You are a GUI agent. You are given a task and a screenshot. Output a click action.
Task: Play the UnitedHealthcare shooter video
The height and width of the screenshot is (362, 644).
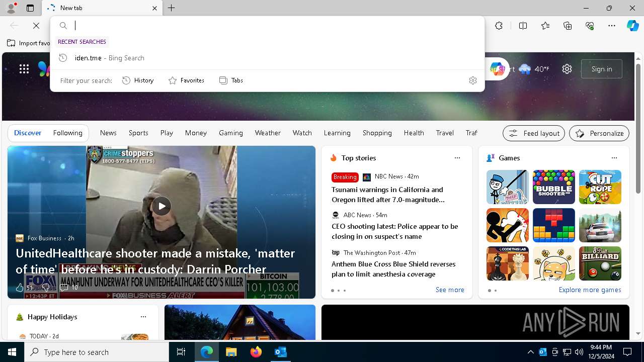pos(162,206)
